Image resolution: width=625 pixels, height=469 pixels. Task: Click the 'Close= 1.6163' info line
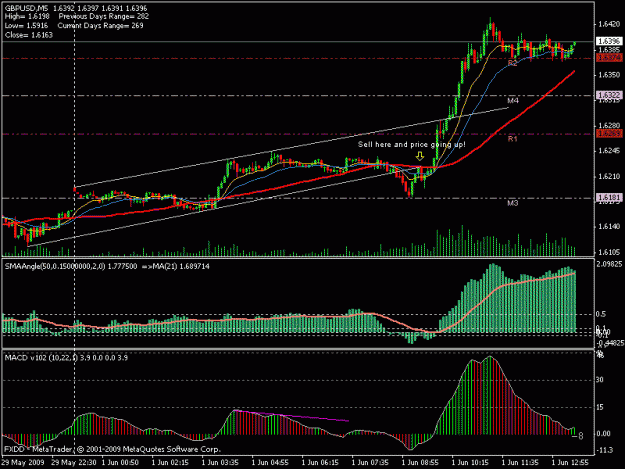point(29,35)
